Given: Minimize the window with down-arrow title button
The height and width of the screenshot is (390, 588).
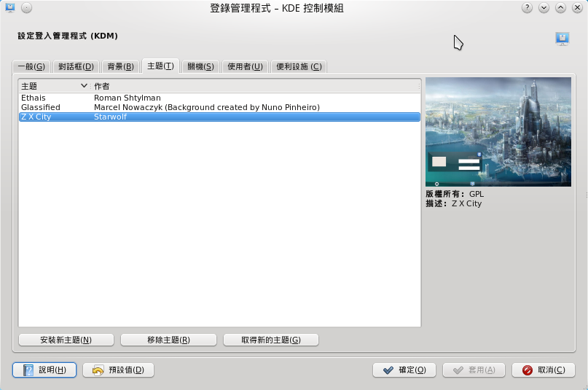Looking at the screenshot, I should (544, 7).
